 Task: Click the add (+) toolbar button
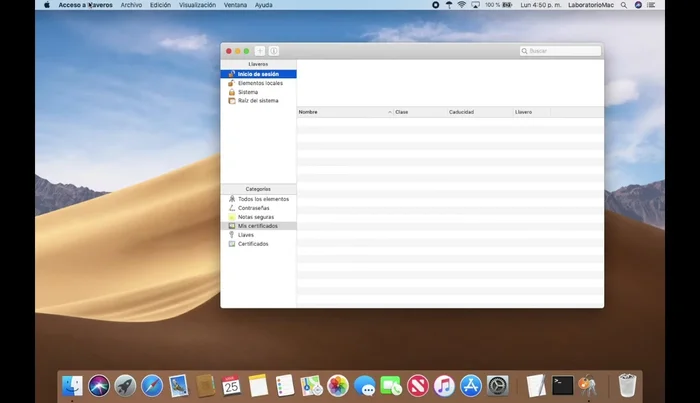(260, 51)
